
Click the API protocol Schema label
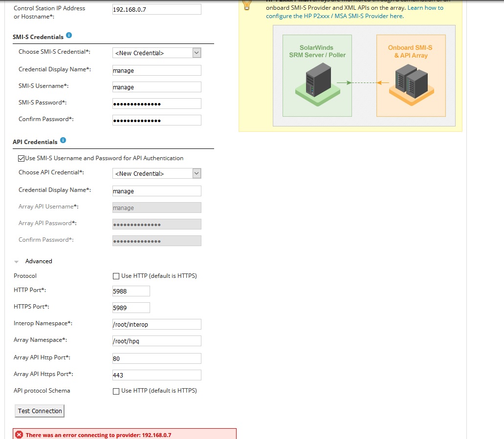click(x=42, y=391)
